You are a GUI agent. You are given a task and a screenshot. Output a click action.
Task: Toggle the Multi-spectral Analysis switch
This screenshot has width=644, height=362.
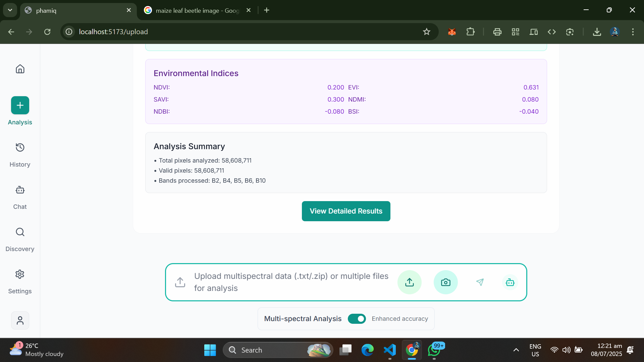point(357,319)
